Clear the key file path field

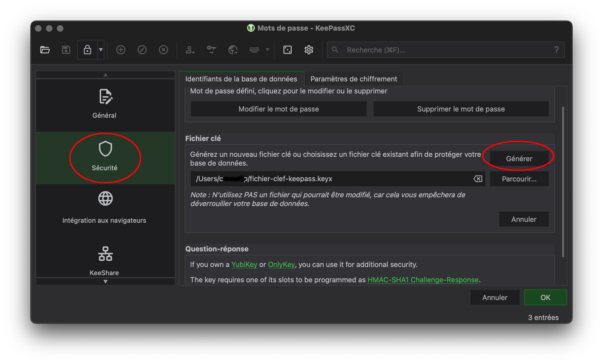(478, 179)
